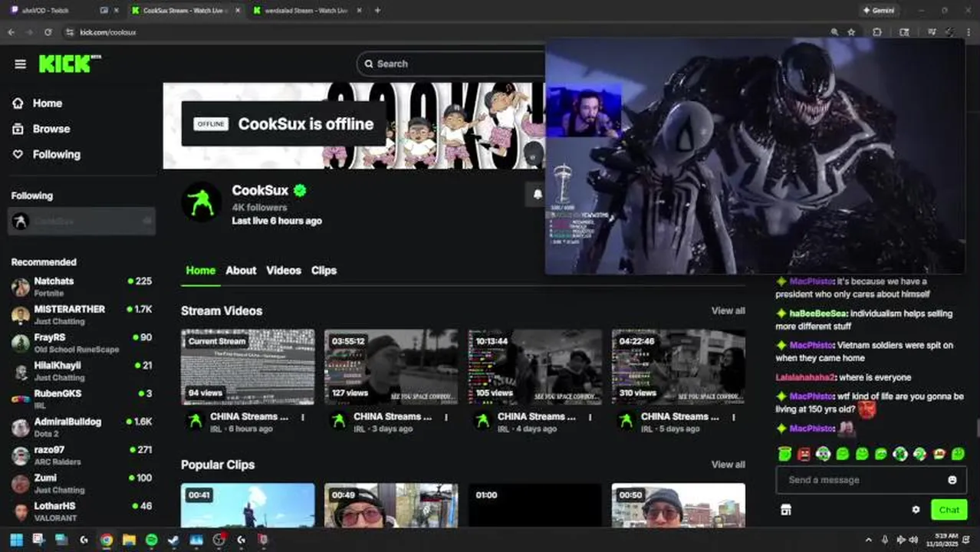This screenshot has width=980, height=552.
Task: Open the 03:55:12 stream video
Action: 391,367
